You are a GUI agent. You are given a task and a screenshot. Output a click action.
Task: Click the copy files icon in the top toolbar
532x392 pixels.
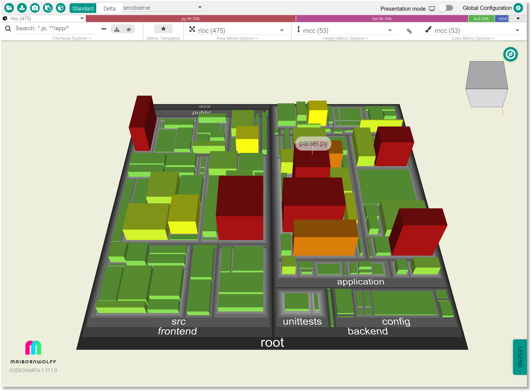point(48,8)
